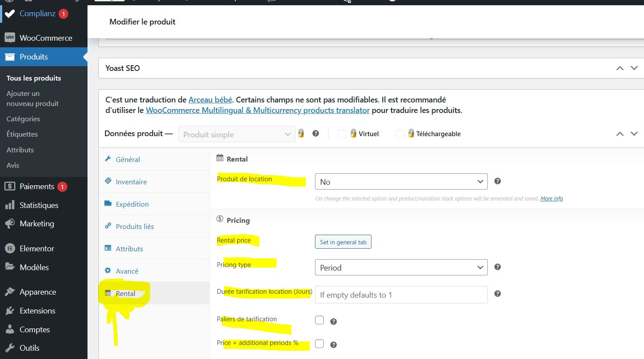Open the Attributs sidebar submenu item
This screenshot has width=644, height=359.
tap(20, 150)
